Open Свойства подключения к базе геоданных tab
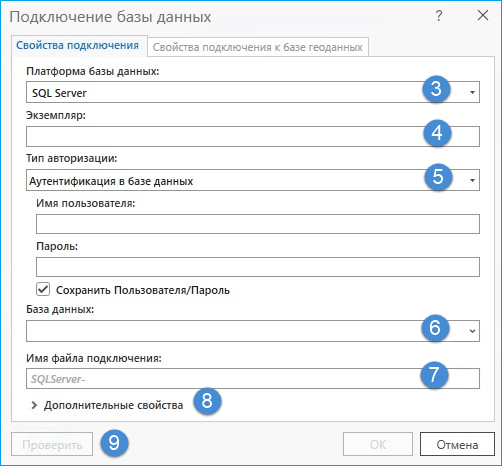Image resolution: width=502 pixels, height=466 pixels. [258, 47]
